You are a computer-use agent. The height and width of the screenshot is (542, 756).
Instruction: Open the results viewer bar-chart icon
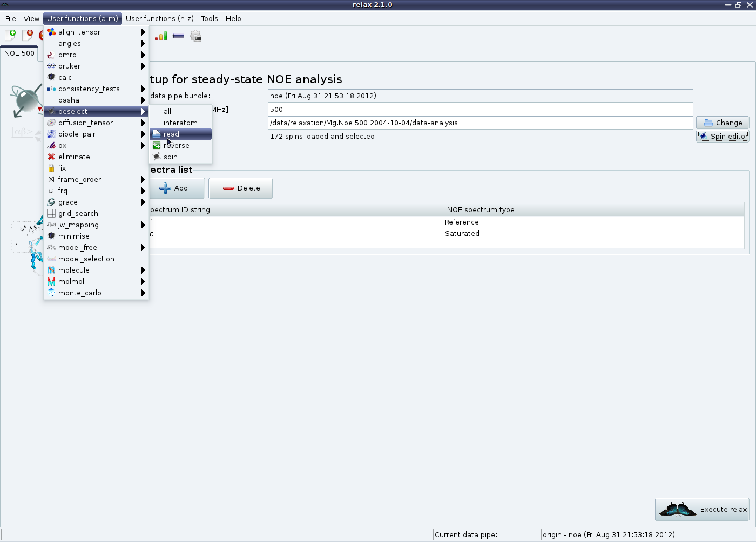(161, 36)
